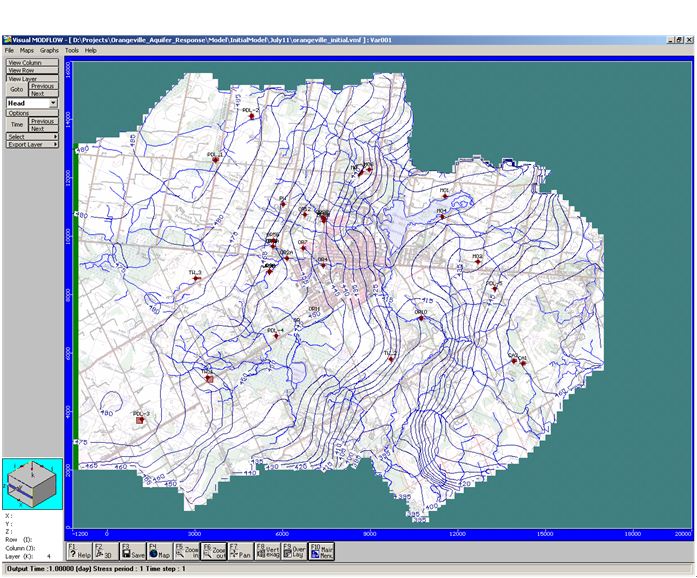
Task: Click the PDL-5 well marker
Action: (494, 289)
